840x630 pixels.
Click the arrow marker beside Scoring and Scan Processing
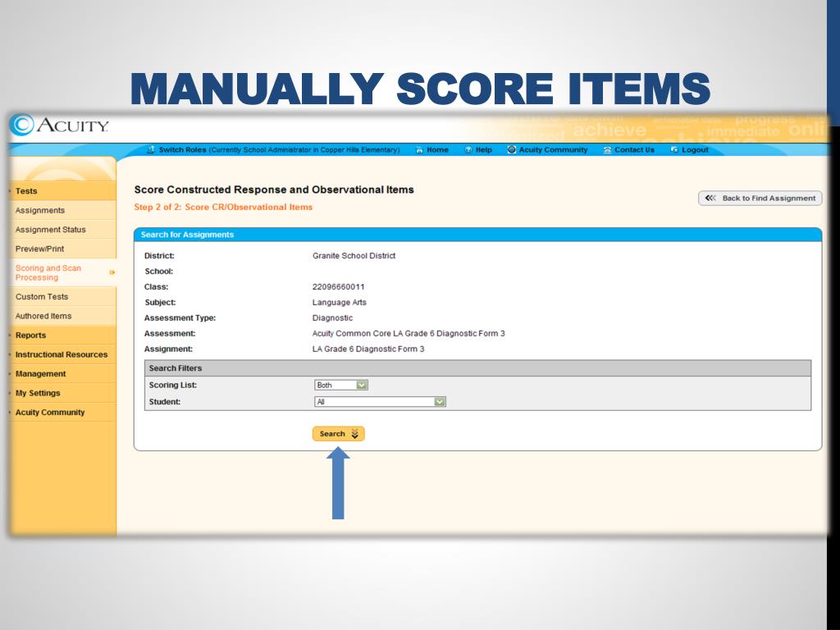coord(112,272)
